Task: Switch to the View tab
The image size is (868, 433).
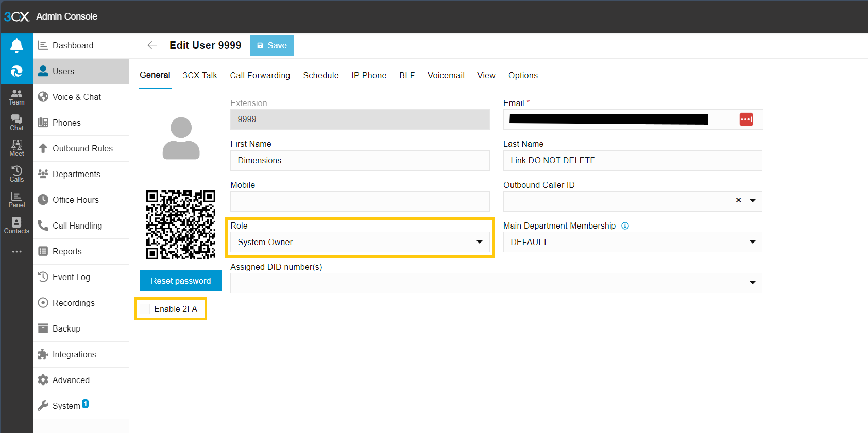Action: pyautogui.click(x=486, y=75)
